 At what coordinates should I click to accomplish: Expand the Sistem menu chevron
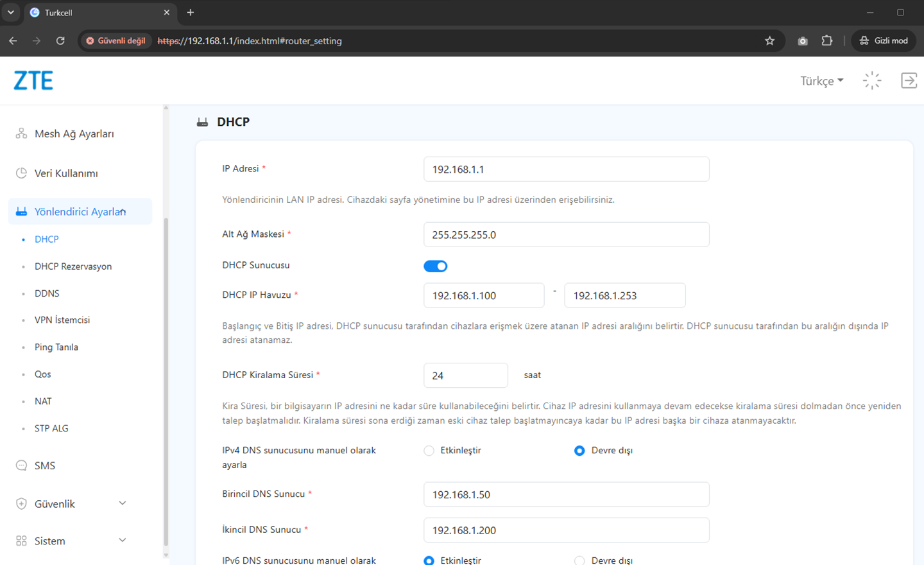123,540
